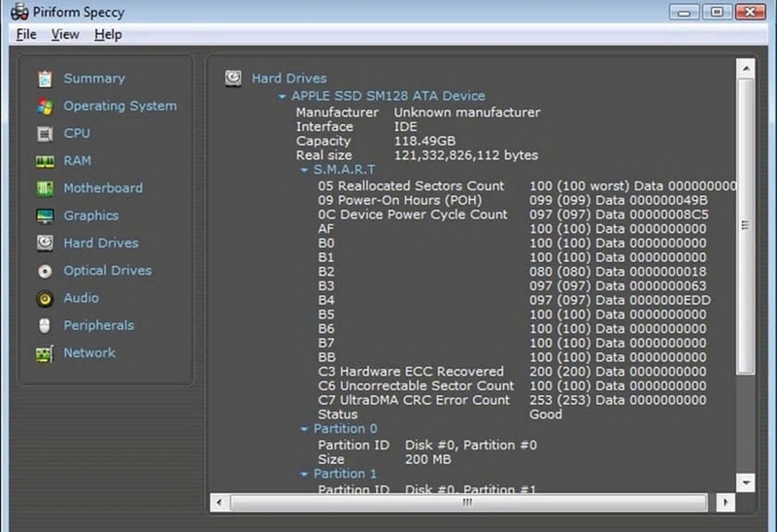777x532 pixels.
Task: Click the Operating System Windows flag icon
Action: [x=45, y=106]
